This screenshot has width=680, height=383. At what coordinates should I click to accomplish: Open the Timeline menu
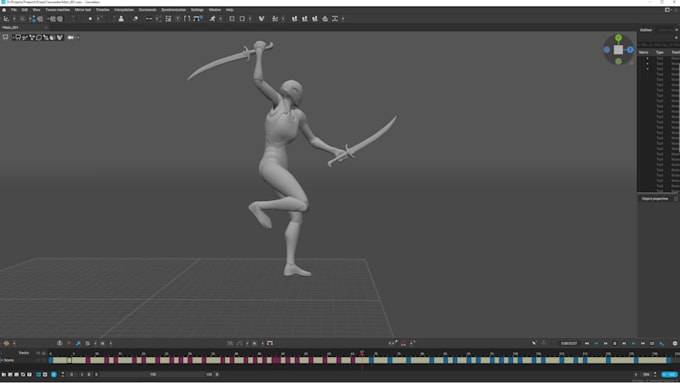[x=103, y=10]
